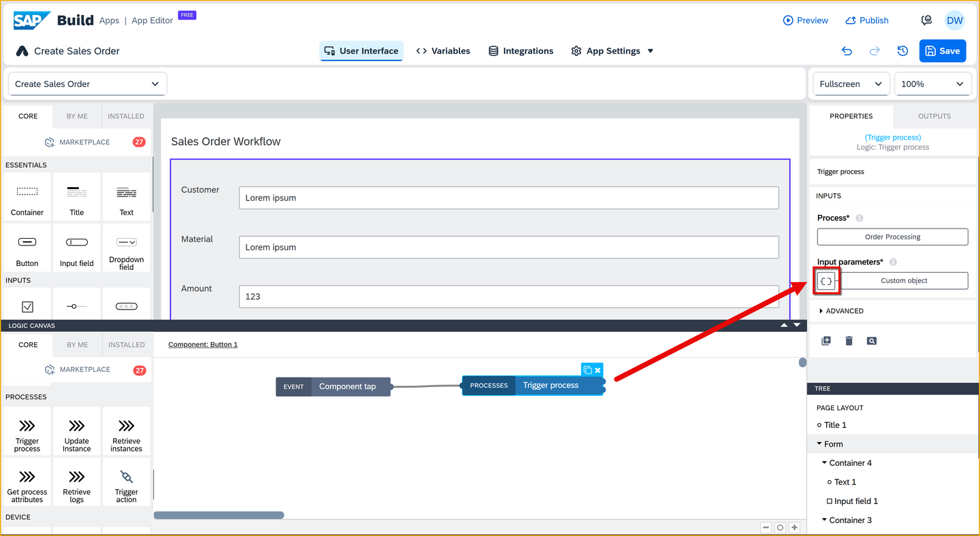Image resolution: width=980 pixels, height=536 pixels.
Task: Pick the Trigger process flow function
Action: click(x=27, y=431)
